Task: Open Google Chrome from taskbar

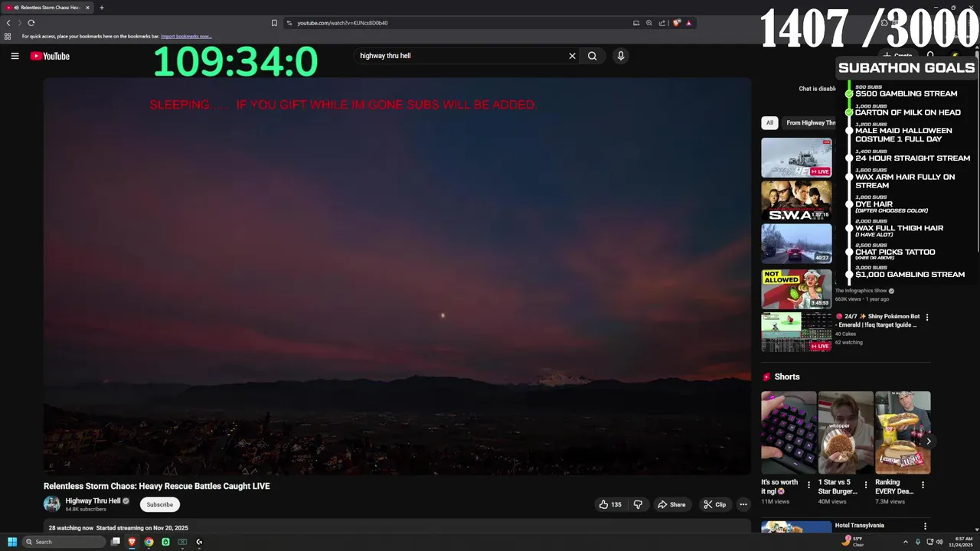Action: point(149,542)
